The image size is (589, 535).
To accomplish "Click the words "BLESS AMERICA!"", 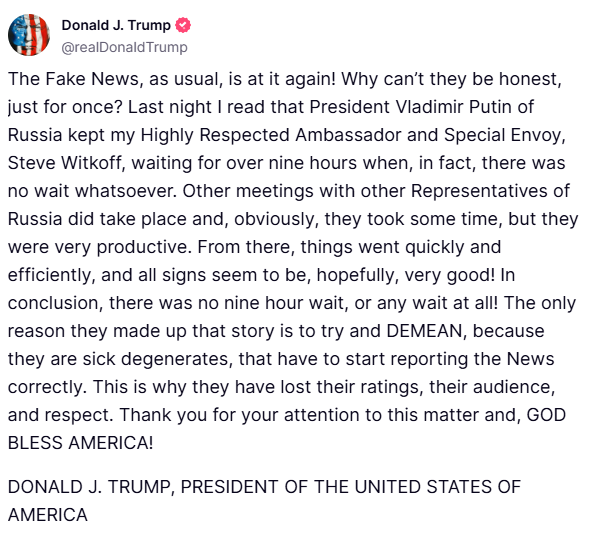I will [x=80, y=443].
